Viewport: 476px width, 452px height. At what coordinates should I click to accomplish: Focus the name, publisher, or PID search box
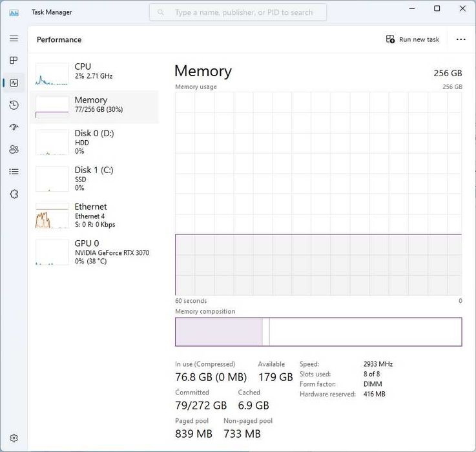pyautogui.click(x=238, y=12)
